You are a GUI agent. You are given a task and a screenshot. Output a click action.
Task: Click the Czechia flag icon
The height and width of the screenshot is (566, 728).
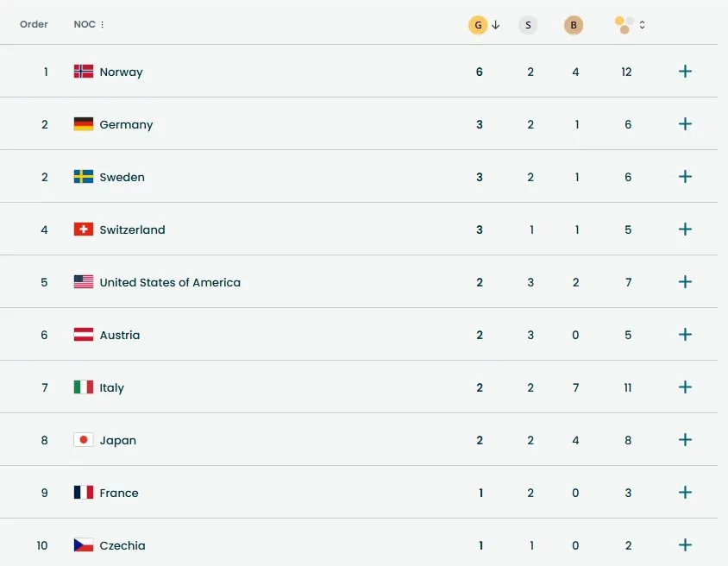click(84, 545)
